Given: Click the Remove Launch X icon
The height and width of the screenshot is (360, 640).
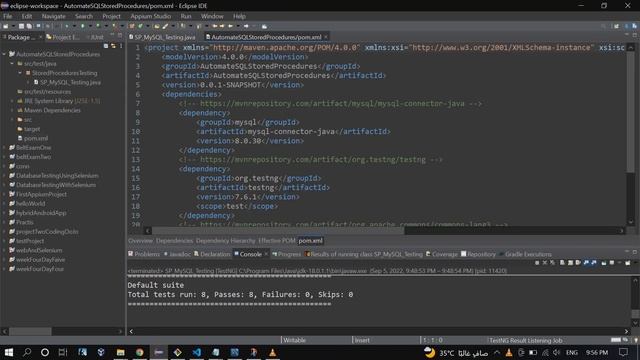Looking at the screenshot, I should click(545, 263).
